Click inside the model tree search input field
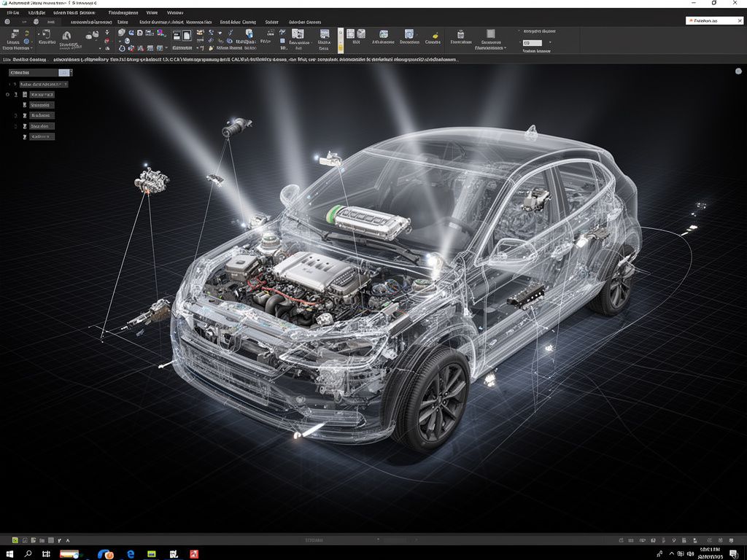Viewport: 747px width, 560px height. tap(33, 73)
